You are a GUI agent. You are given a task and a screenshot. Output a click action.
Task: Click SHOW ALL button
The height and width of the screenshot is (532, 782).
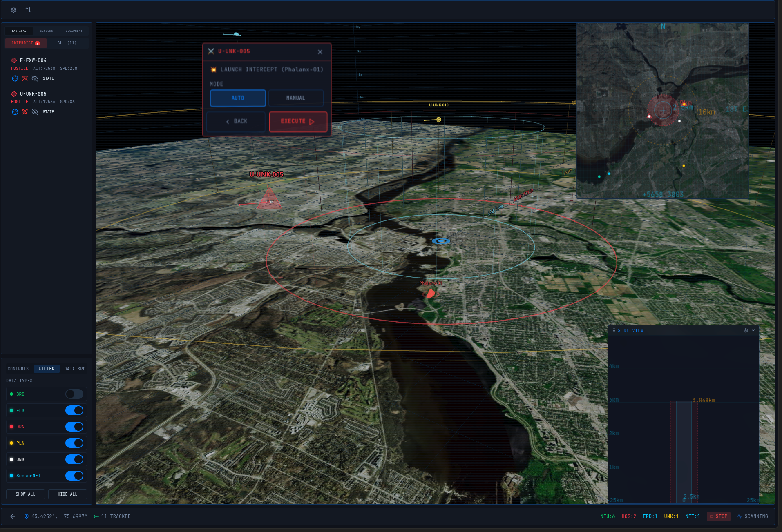(x=25, y=494)
